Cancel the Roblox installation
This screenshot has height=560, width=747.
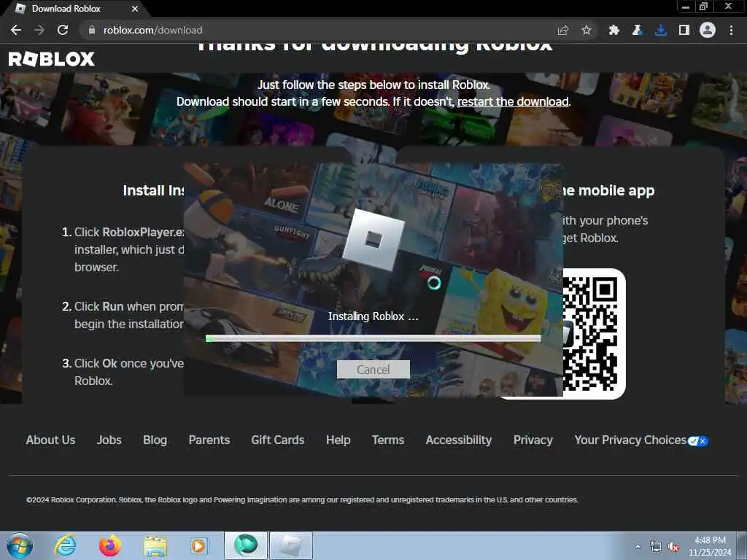pyautogui.click(x=373, y=370)
